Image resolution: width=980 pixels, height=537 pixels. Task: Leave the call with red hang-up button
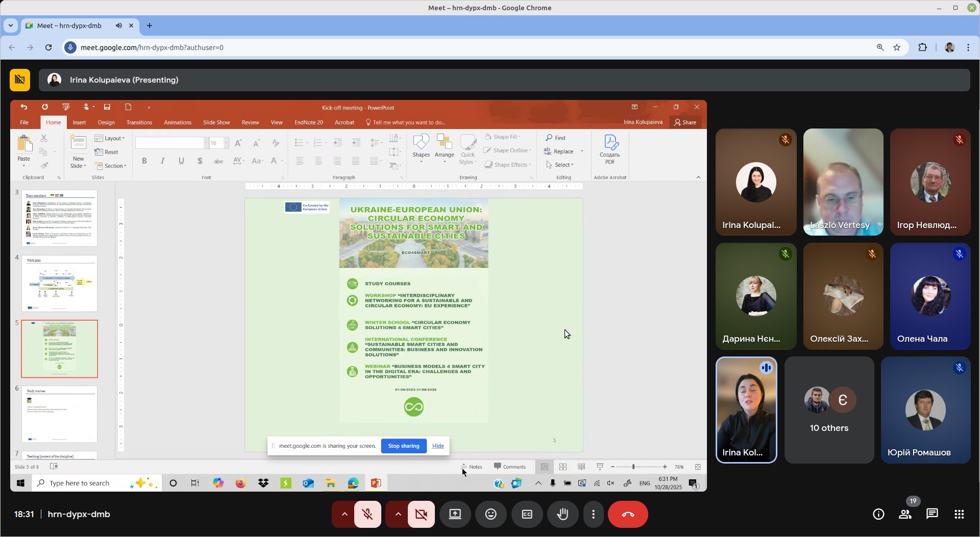[628, 514]
